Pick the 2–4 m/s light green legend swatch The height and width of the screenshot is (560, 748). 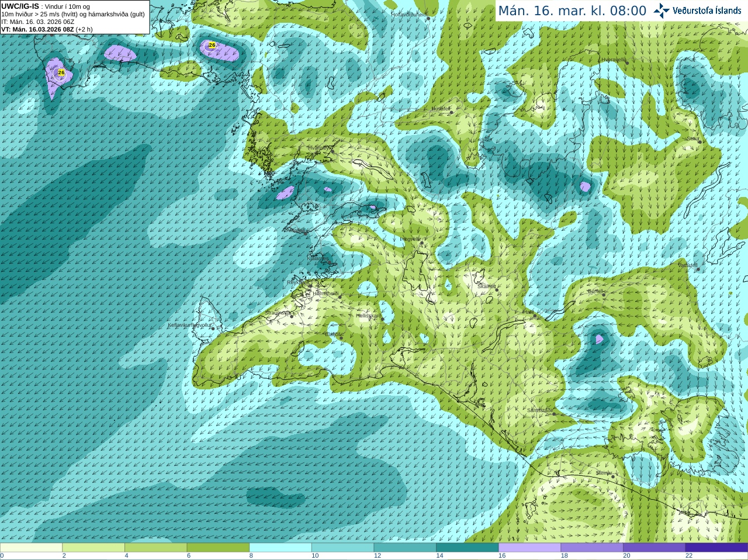point(93,547)
